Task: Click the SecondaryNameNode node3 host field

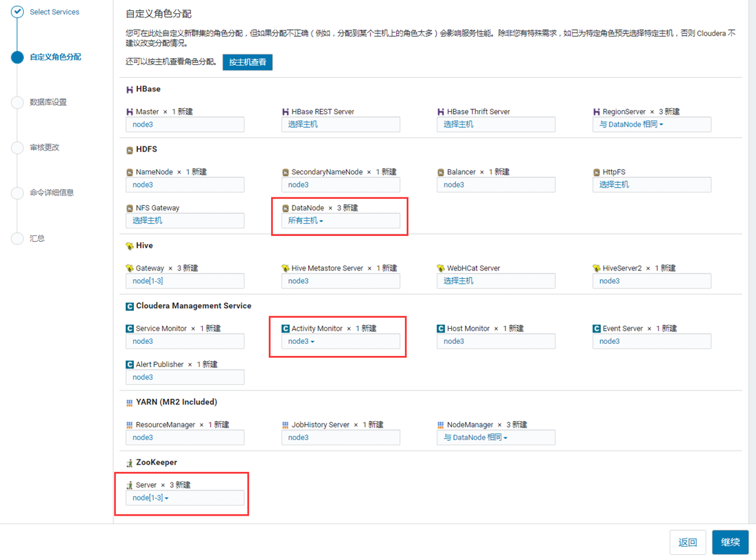Action: [x=341, y=185]
